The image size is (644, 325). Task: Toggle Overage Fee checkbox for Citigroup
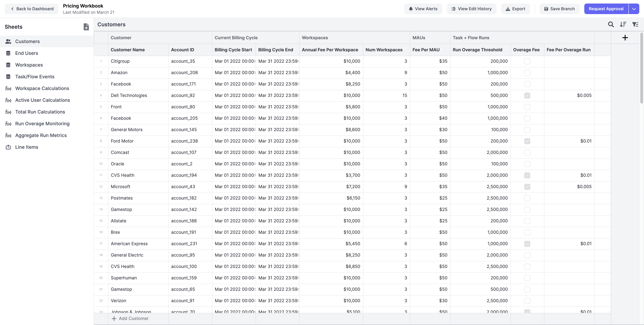pyautogui.click(x=527, y=61)
